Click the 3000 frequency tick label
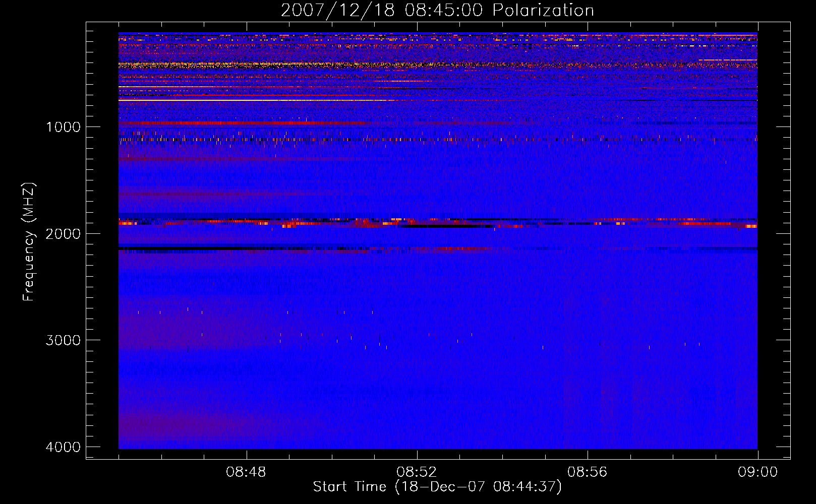Image resolution: width=816 pixels, height=504 pixels. (x=63, y=340)
